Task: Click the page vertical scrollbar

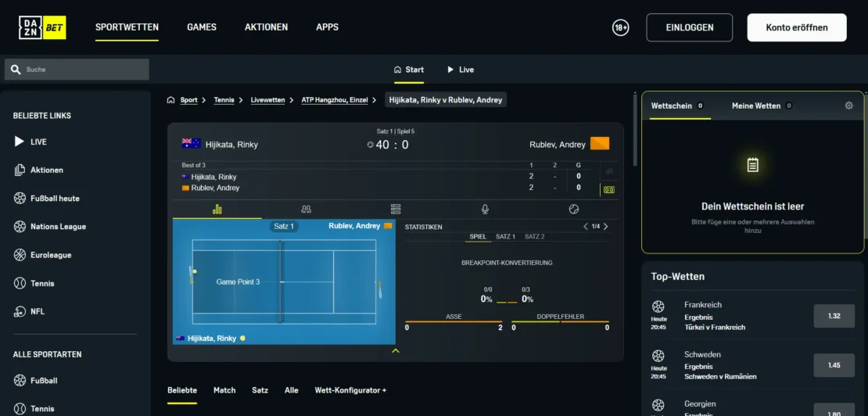Action: [634, 130]
